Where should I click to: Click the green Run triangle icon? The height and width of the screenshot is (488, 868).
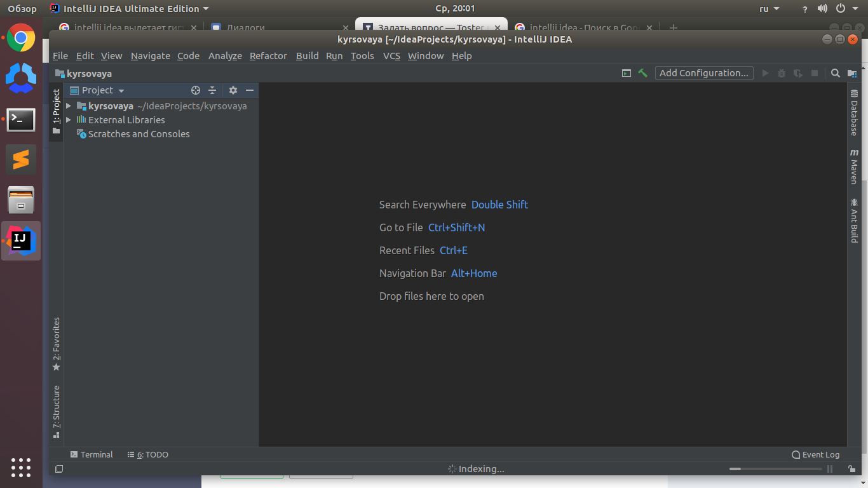765,73
